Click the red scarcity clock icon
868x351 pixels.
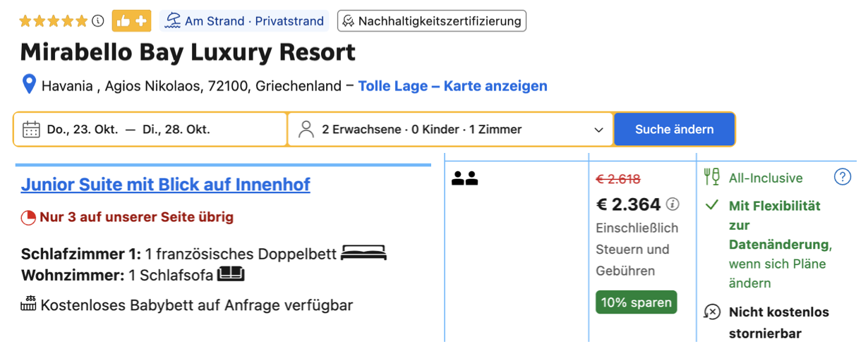28,218
